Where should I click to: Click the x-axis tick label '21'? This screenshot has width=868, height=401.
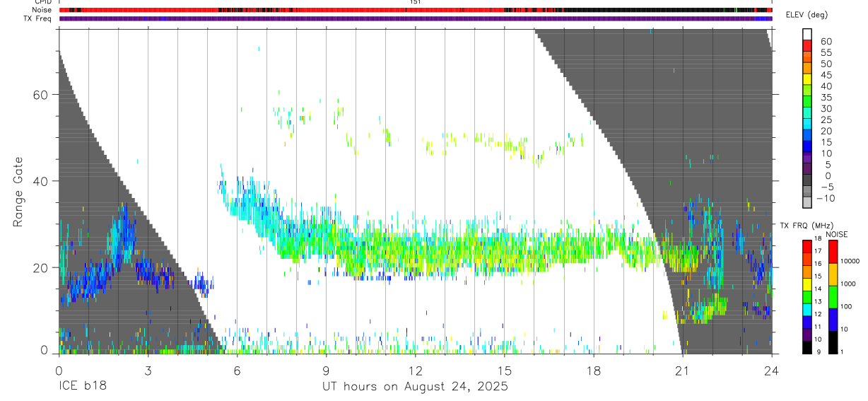pos(682,371)
